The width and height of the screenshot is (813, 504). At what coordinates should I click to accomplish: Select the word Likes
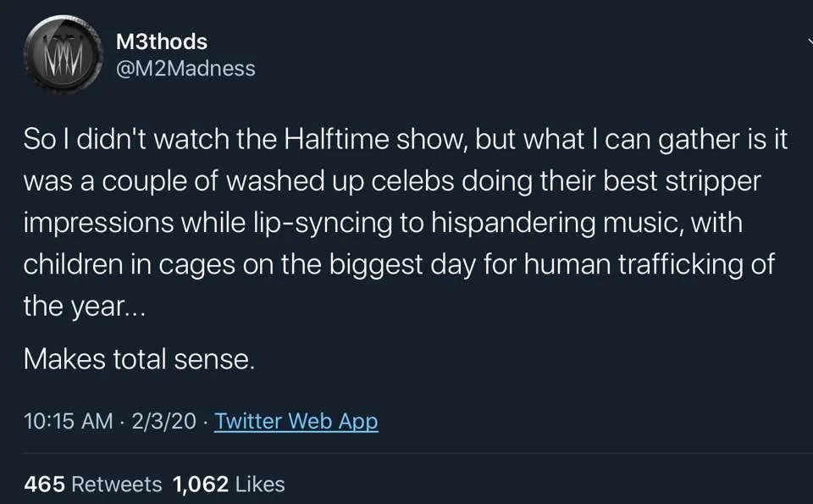[x=260, y=485]
